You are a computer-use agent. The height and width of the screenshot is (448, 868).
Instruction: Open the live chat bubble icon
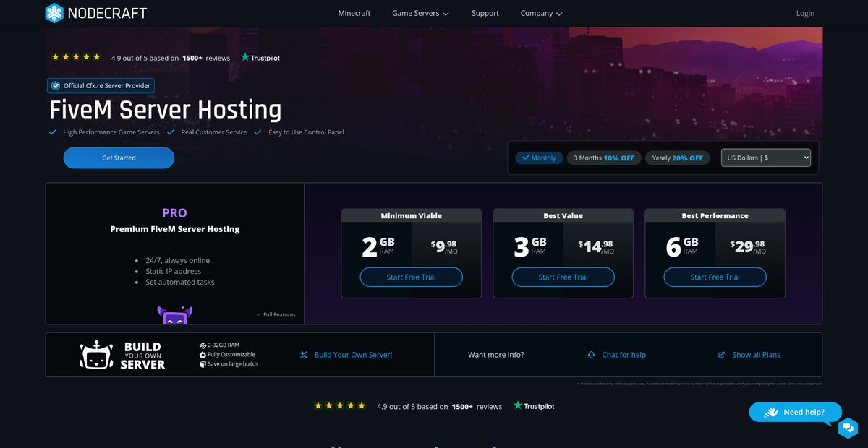[848, 428]
